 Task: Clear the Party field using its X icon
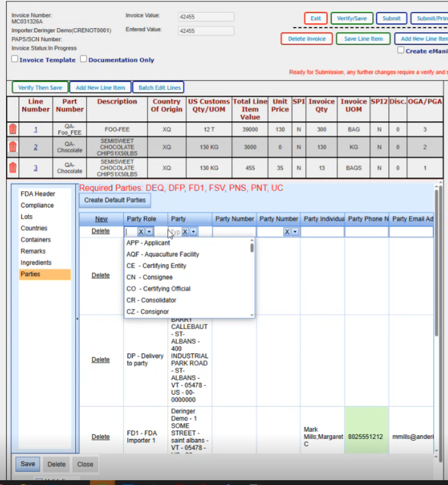tap(185, 232)
